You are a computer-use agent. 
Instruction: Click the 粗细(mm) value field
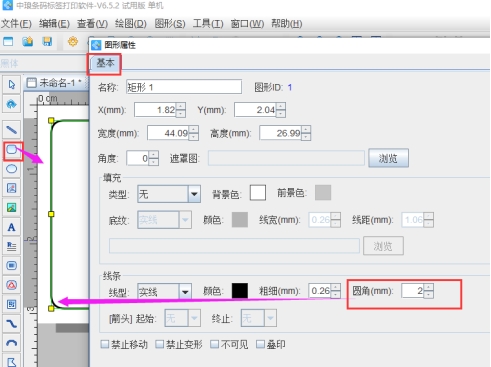pos(320,291)
